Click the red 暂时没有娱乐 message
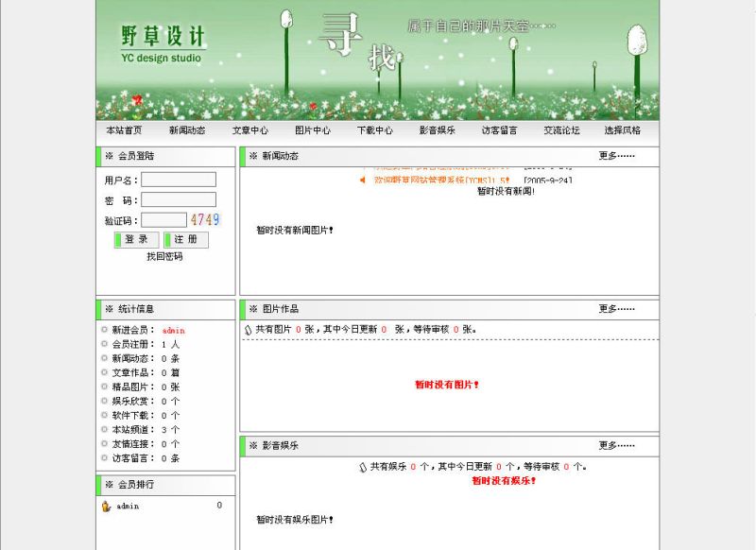Viewport: 756px width, 550px height. coord(504,481)
